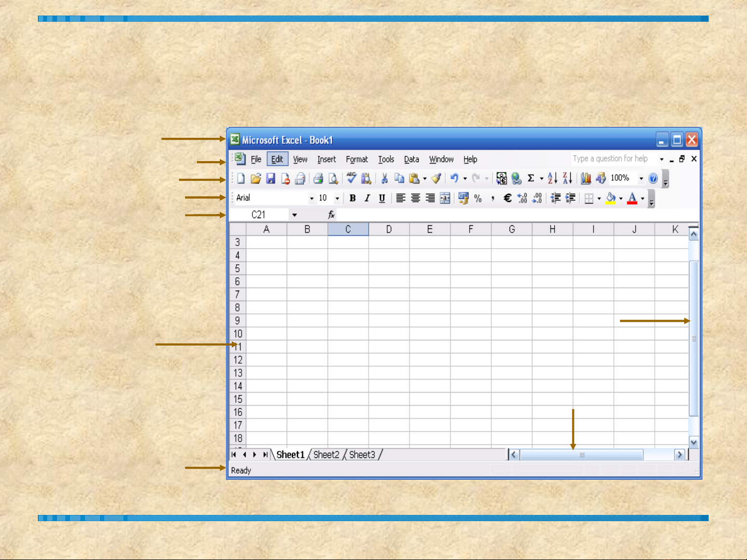Expand the font size 10 dropdown

tap(337, 198)
